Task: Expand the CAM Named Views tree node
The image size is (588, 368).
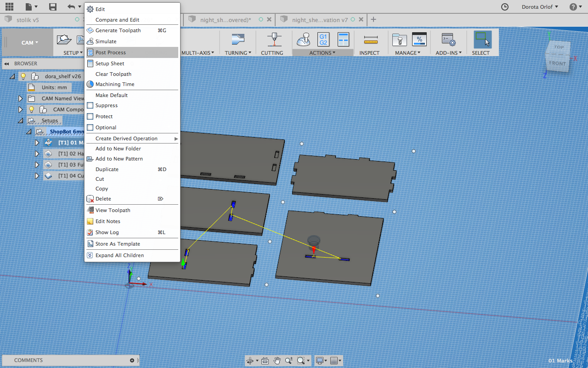Action: [x=20, y=98]
